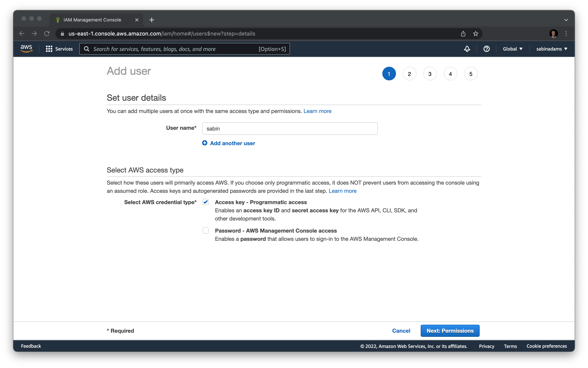
Task: Focus the AWS services search box
Action: [175, 49]
